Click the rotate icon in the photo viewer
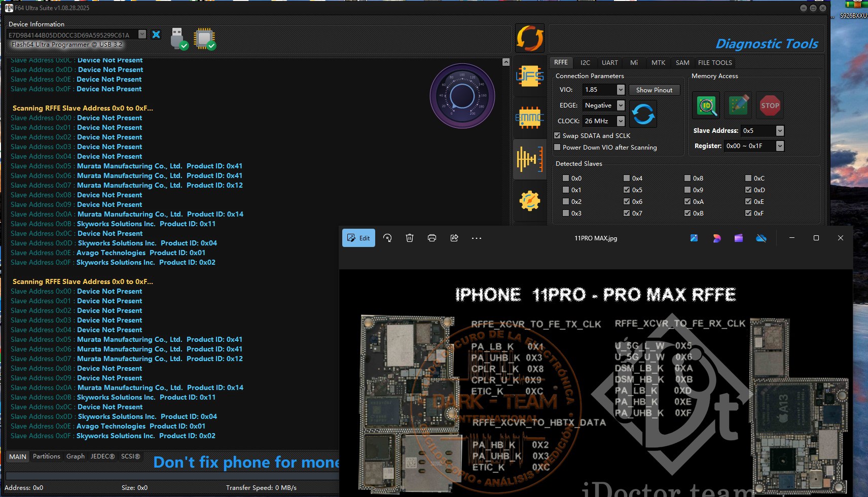868x497 pixels. pos(387,238)
